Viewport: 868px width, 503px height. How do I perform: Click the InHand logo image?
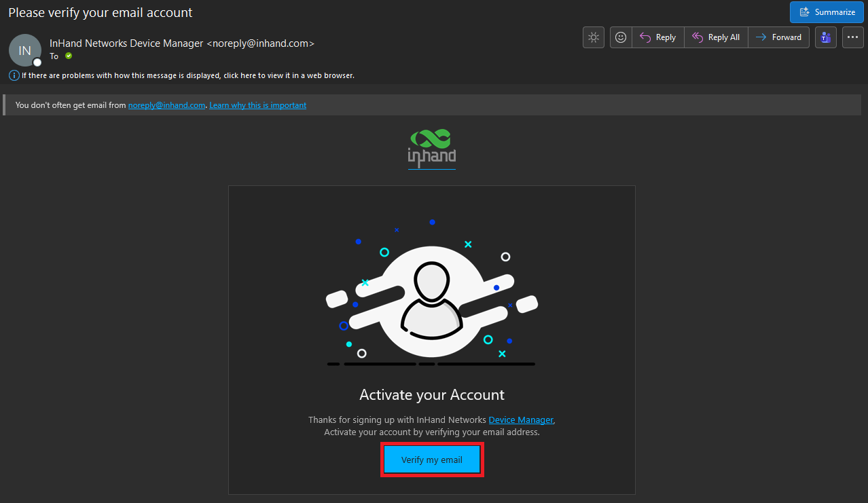pyautogui.click(x=432, y=149)
